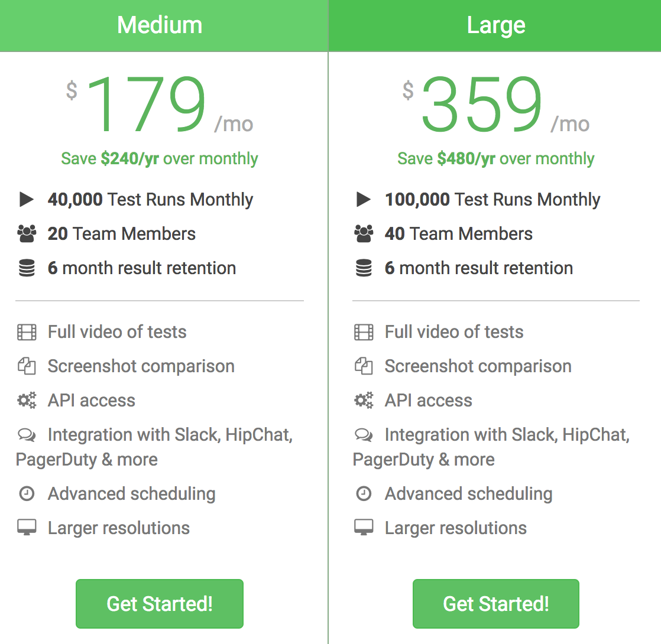Viewport: 661px width, 644px height.
Task: Click the Save $240/yr over monthly text
Action: (160, 158)
